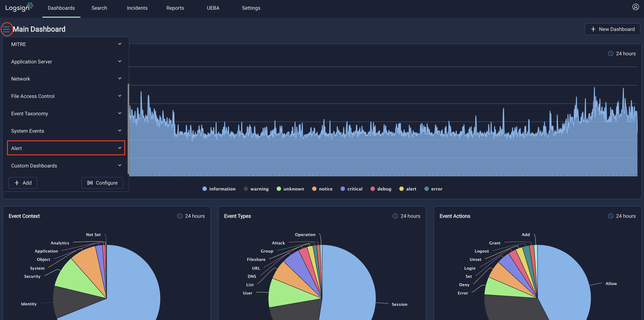Click the Event Context panel title
644x320 pixels.
click(x=24, y=216)
